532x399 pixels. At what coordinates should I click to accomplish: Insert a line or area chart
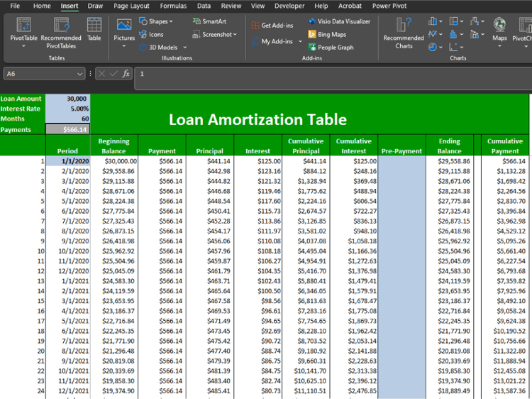pos(432,34)
